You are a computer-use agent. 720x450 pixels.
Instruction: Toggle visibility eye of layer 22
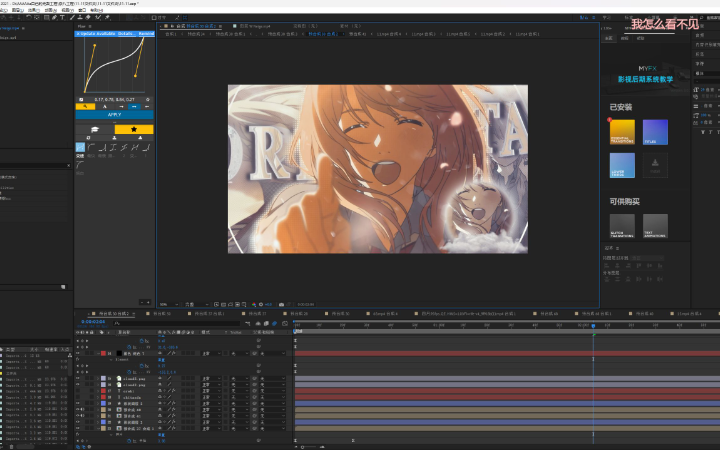(78, 422)
